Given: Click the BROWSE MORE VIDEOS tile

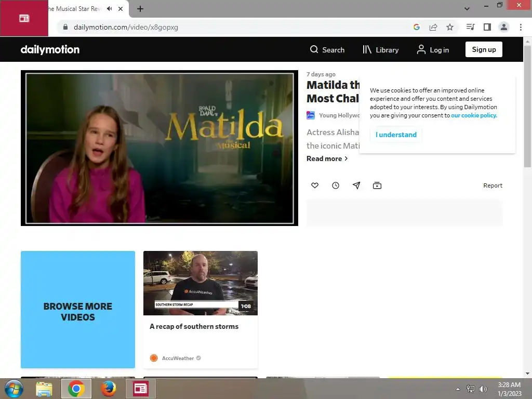Looking at the screenshot, I should (78, 310).
